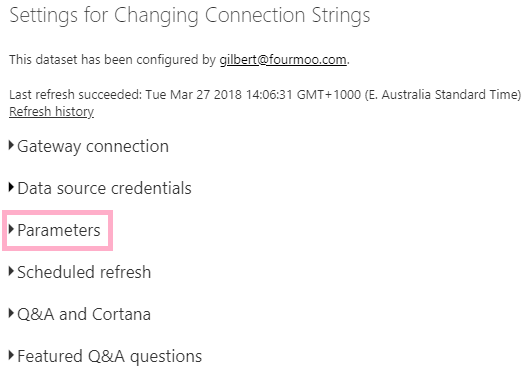Open the highlighted Parameters section label
This screenshot has width=525, height=369.
pos(59,230)
